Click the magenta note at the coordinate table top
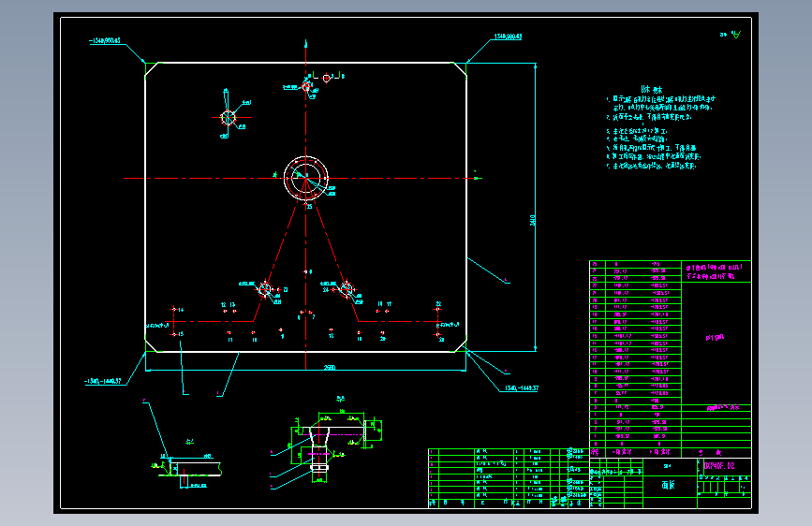812x526 pixels. coord(716,271)
